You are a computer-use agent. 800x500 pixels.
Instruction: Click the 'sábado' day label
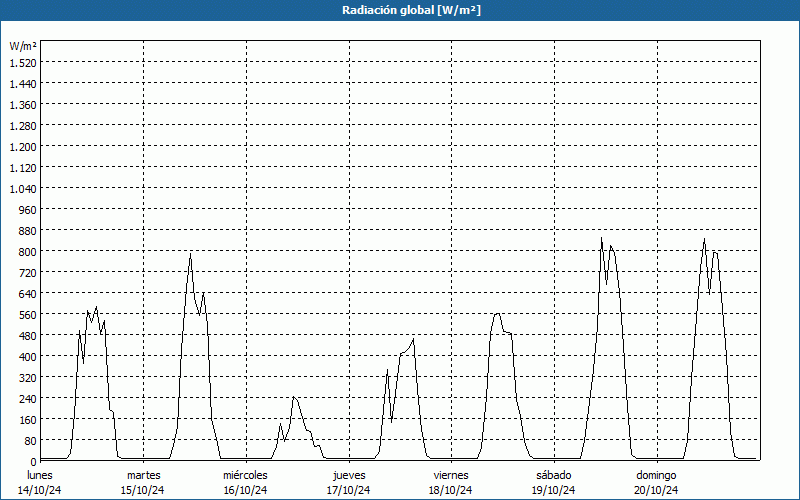pyautogui.click(x=554, y=475)
